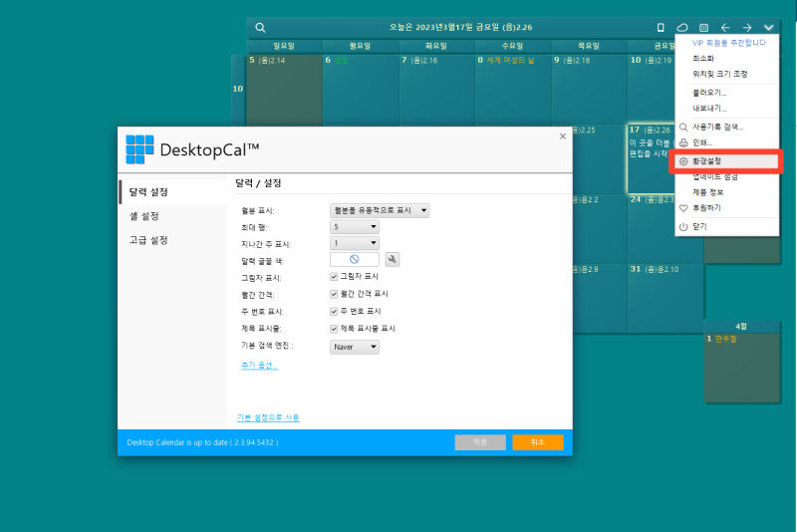
Task: Click the 목요일 column header
Action: 589,46
